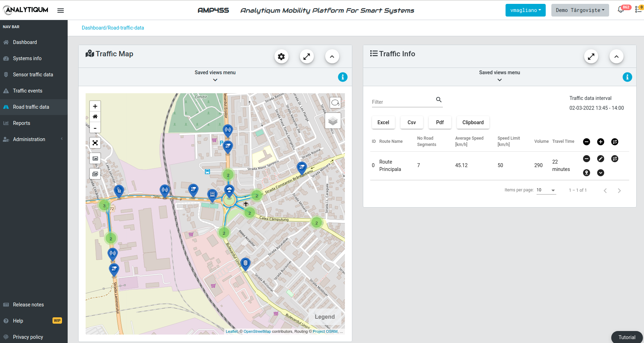
Task: Open the Demo Târgoviște dropdown
Action: [580, 10]
